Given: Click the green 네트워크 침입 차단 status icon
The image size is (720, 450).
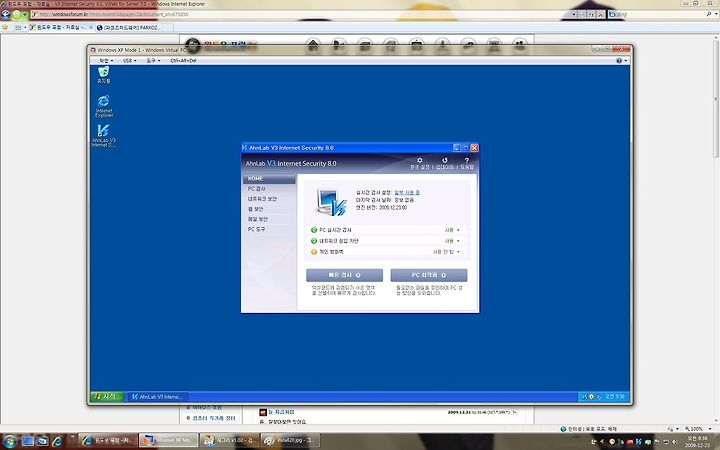Looking at the screenshot, I should click(314, 241).
